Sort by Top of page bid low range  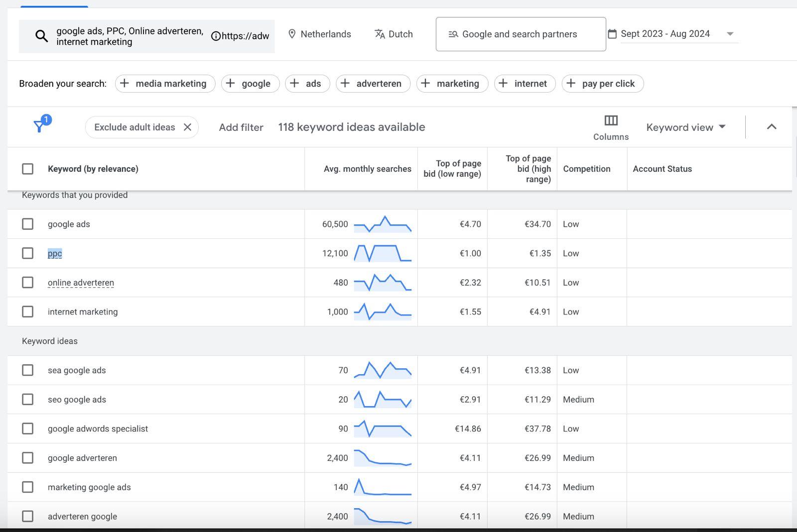[452, 169]
